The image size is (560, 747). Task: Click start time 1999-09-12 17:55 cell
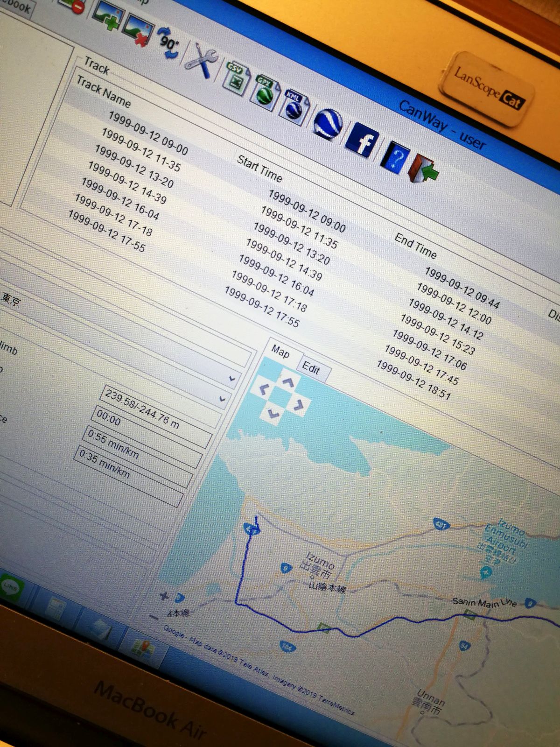pyautogui.click(x=261, y=307)
